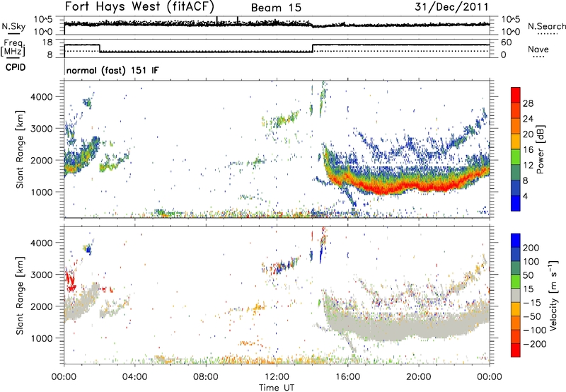Click the '18' frequency axis value
The height and width of the screenshot is (392, 566).
point(47,42)
